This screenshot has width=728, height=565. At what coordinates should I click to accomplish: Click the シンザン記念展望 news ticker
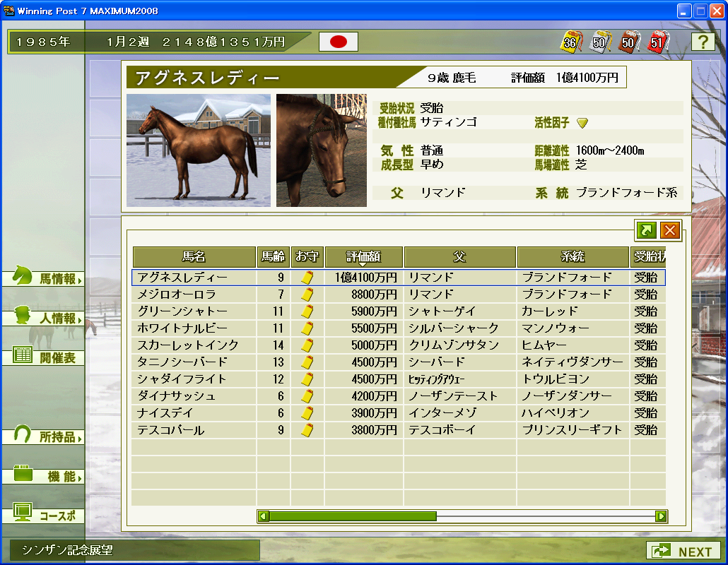coord(134,550)
